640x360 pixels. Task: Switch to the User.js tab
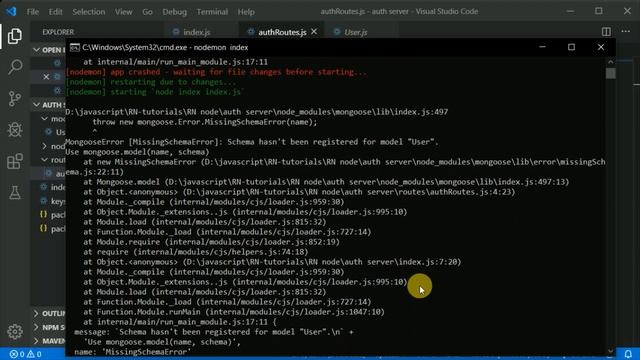355,32
